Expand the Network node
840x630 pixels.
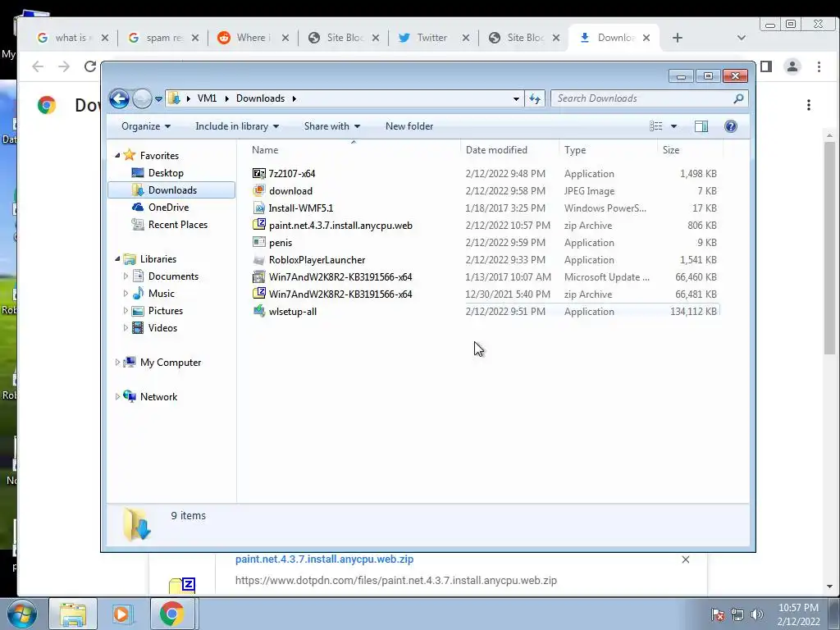point(117,397)
